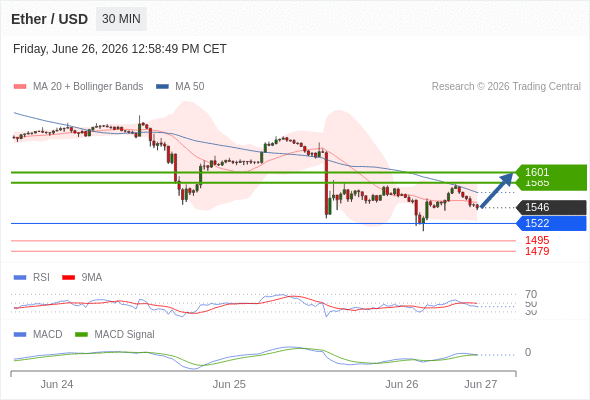Screen dimensions: 590x400
Task: Click the RSI blue legend swatch
Action: point(20,278)
